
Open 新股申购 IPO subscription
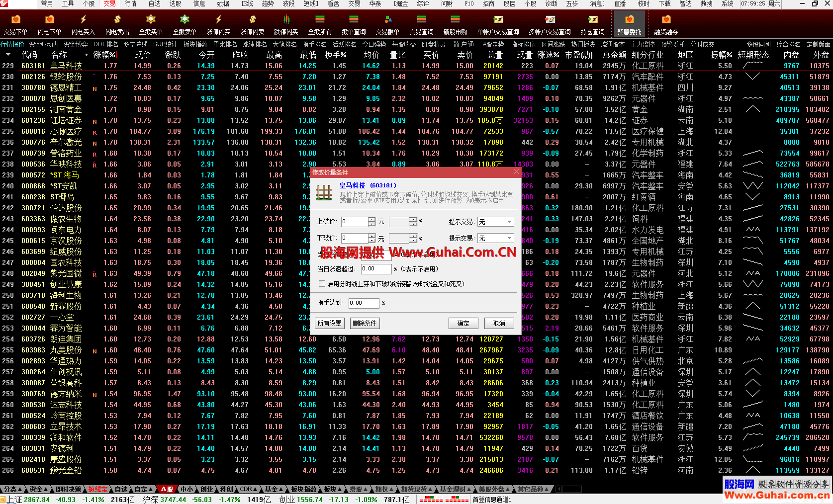(455, 24)
